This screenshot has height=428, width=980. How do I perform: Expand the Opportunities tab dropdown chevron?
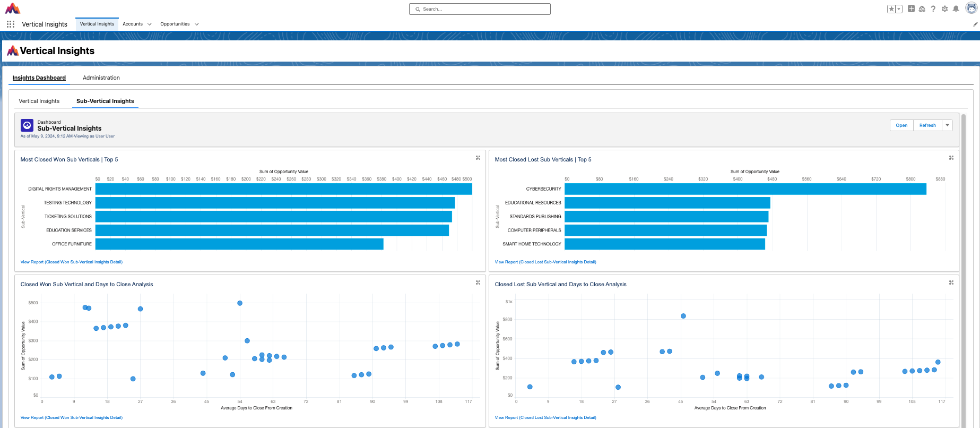point(197,24)
